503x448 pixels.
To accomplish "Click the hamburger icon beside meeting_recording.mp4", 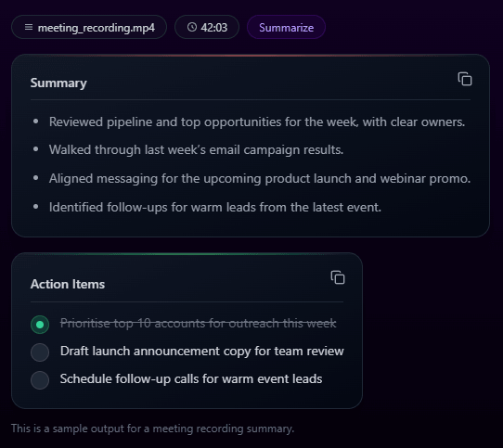I will point(29,27).
